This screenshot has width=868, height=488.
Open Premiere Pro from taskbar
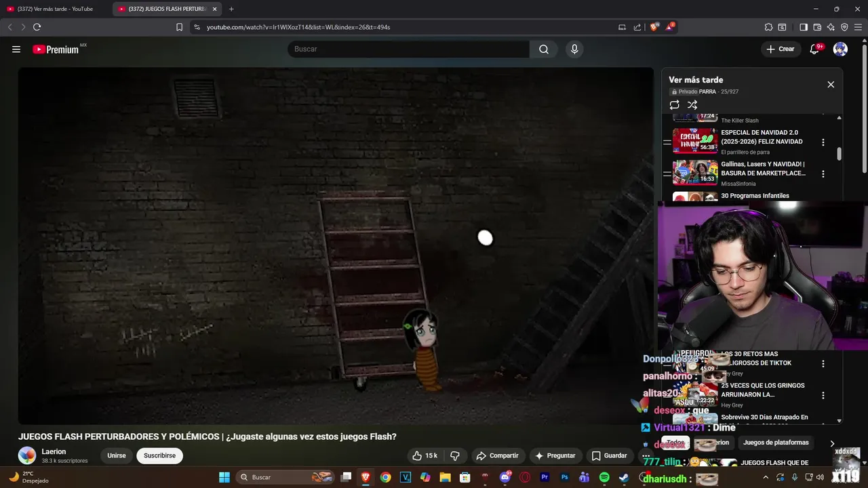[545, 477]
